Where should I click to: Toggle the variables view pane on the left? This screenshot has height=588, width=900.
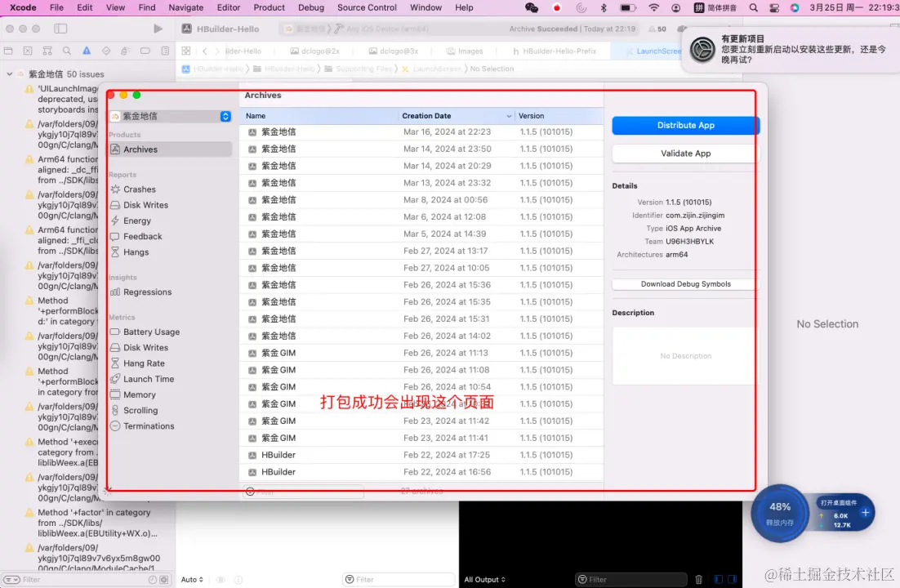[x=719, y=579]
